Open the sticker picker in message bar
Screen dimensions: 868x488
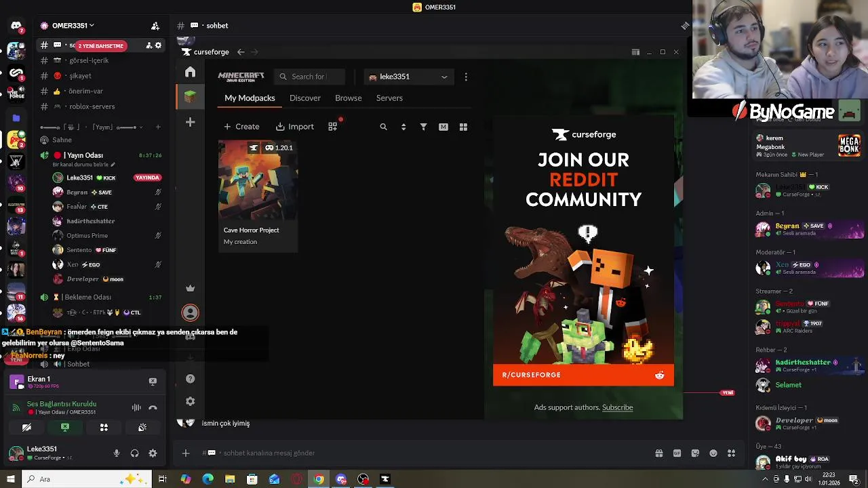(695, 453)
